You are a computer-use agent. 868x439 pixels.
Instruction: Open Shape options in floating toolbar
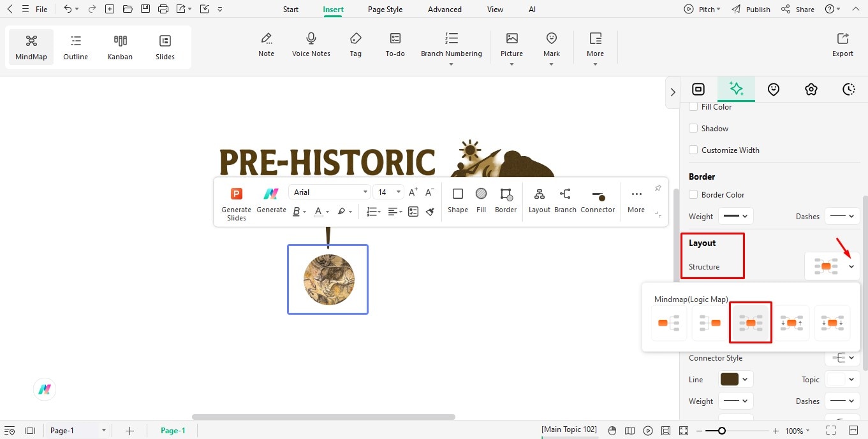(458, 200)
